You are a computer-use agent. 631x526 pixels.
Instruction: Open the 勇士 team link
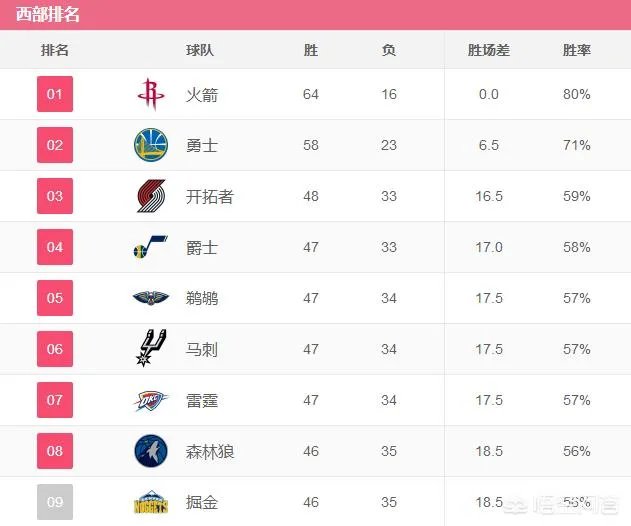(202, 146)
